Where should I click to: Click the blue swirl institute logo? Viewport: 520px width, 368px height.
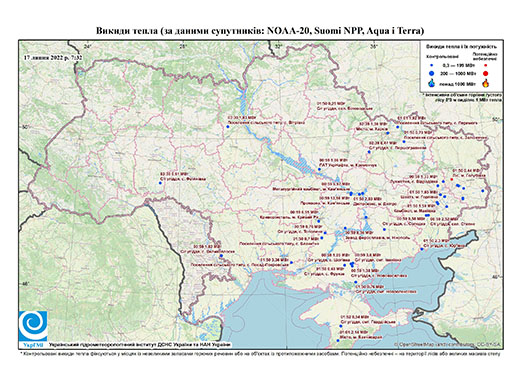click(33, 326)
